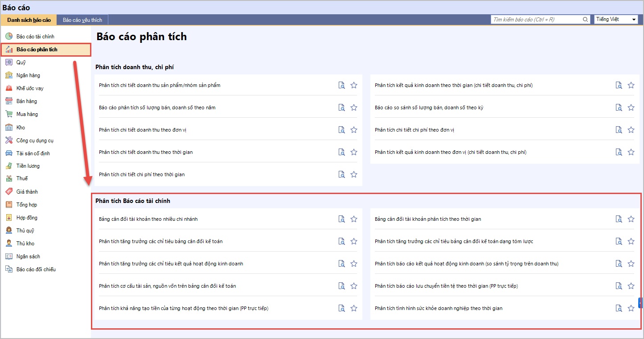
Task: Select the Thủ quỹ person icon
Action: 9,231
